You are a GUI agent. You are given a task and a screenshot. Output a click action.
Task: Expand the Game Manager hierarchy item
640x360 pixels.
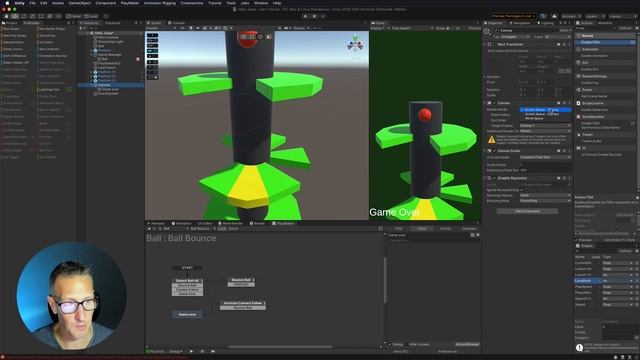pos(91,54)
